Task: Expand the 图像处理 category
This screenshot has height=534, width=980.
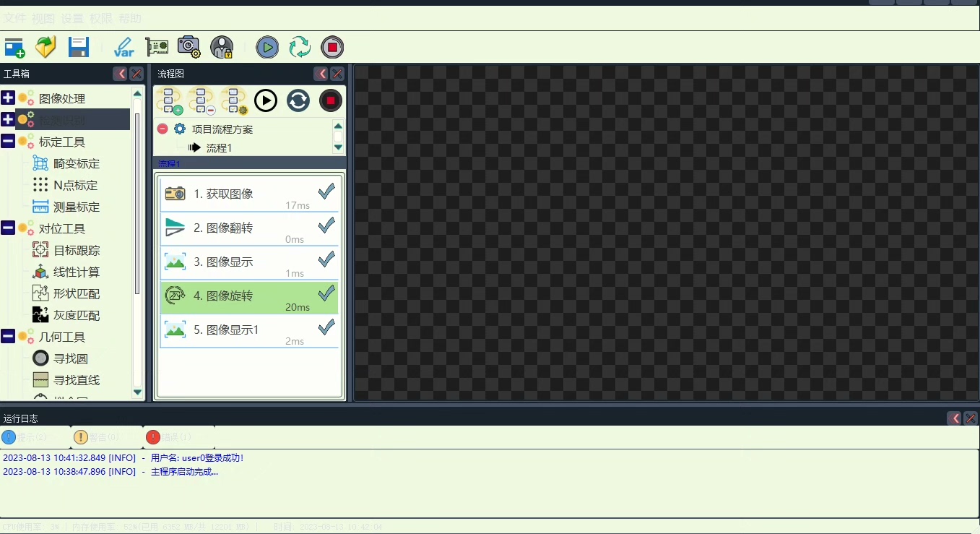Action: click(8, 98)
